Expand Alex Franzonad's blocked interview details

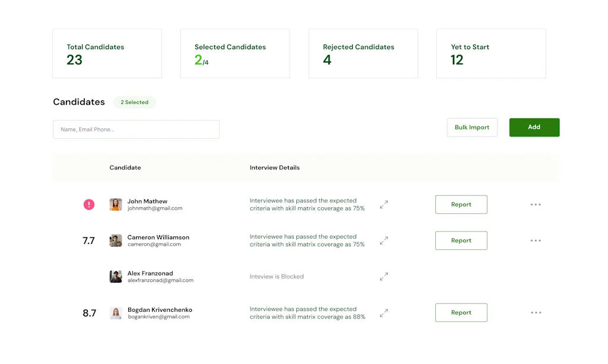pos(384,276)
